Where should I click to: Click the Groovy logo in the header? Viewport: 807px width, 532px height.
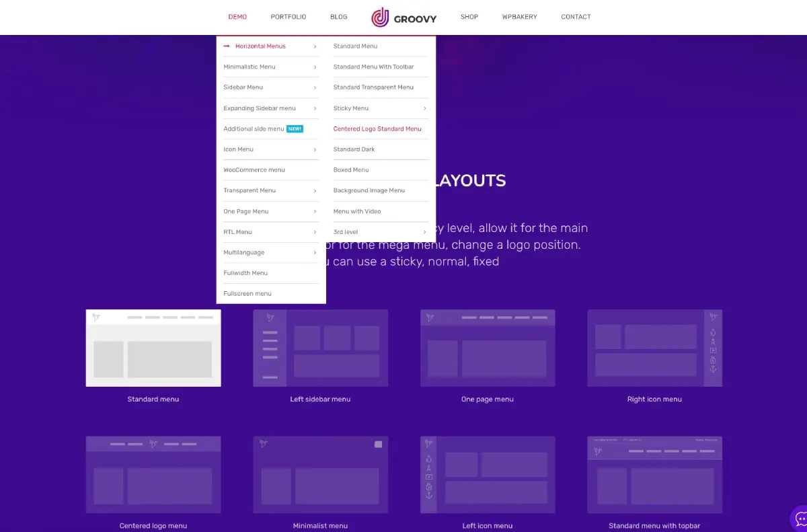coord(403,17)
